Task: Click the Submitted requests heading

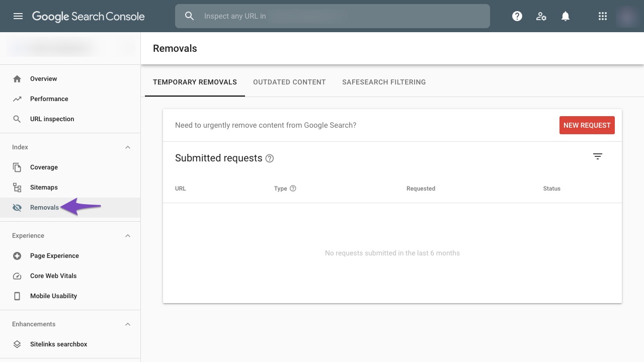Action: click(x=219, y=158)
